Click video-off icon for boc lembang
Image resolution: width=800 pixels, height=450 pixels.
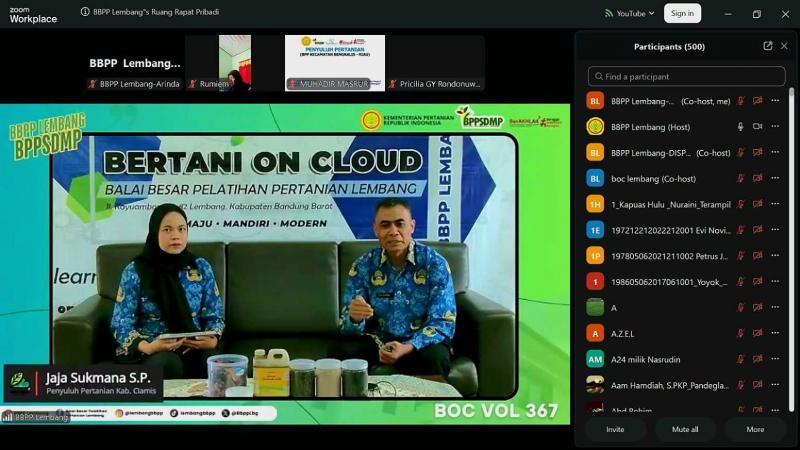pos(758,178)
